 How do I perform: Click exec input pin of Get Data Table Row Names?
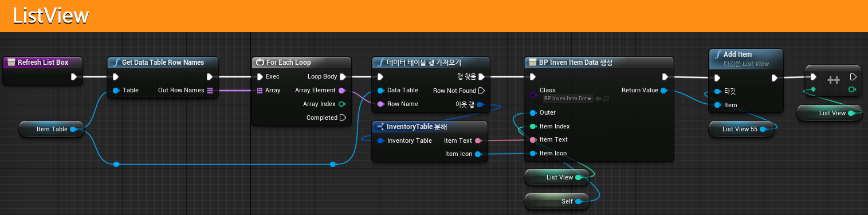pyautogui.click(x=115, y=77)
